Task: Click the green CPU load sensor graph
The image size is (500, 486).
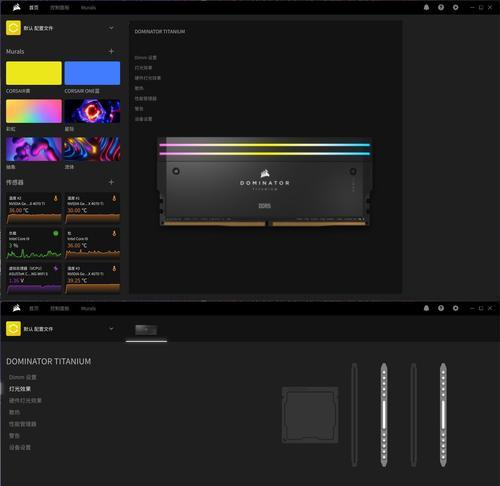Action: 34,244
